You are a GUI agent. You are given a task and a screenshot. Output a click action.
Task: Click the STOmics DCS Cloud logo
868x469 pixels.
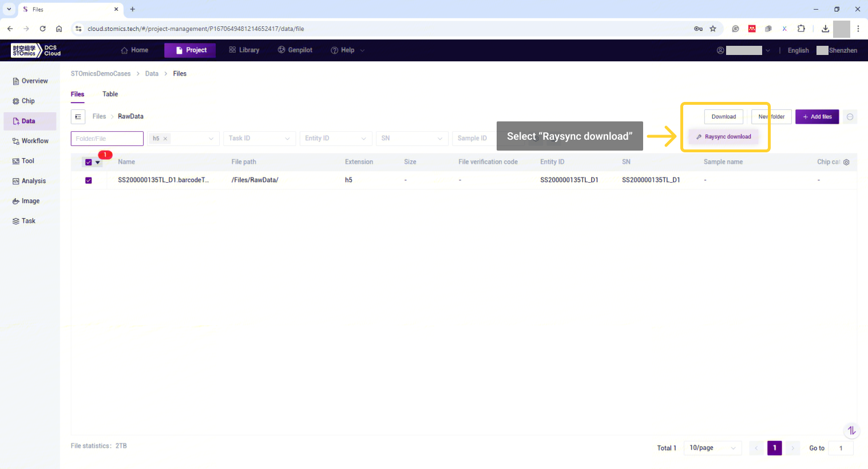[35, 50]
